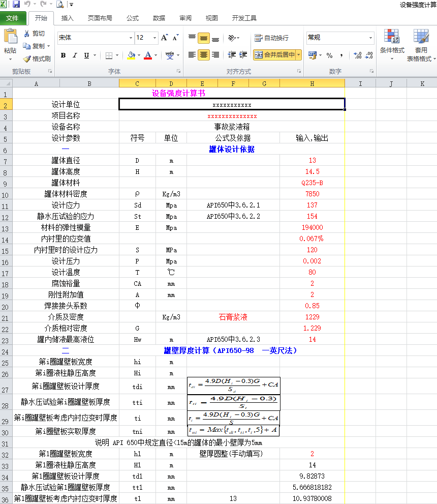The width and height of the screenshot is (437, 504).
Task: Switch to the 插入 ribbon tab
Action: pos(68,18)
